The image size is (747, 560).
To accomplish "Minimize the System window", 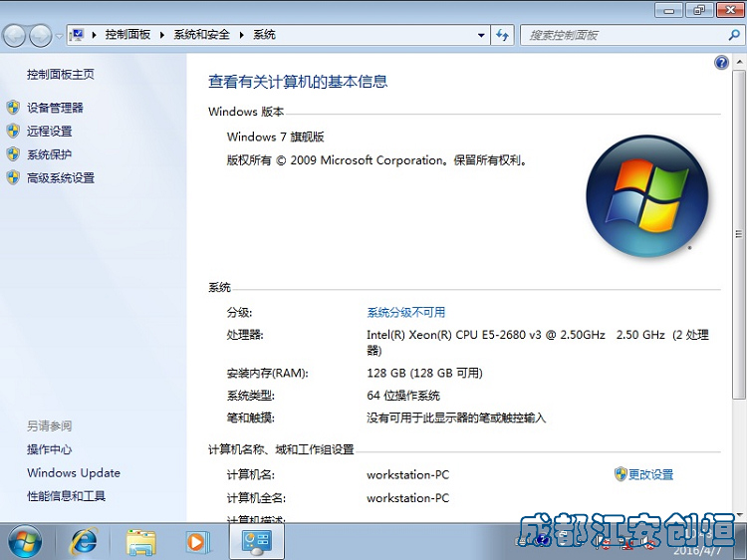I will click(x=669, y=10).
